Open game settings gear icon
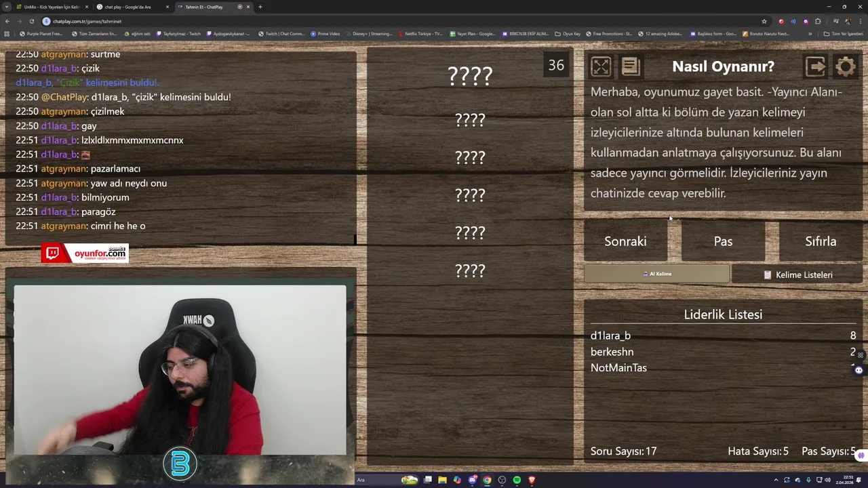This screenshot has height=488, width=868. 846,66
